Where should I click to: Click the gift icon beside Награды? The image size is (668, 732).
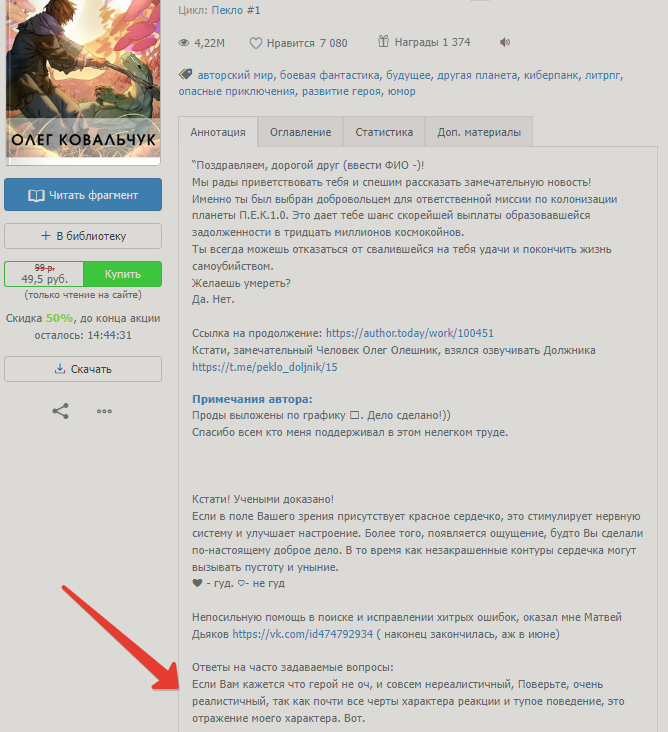coord(383,42)
